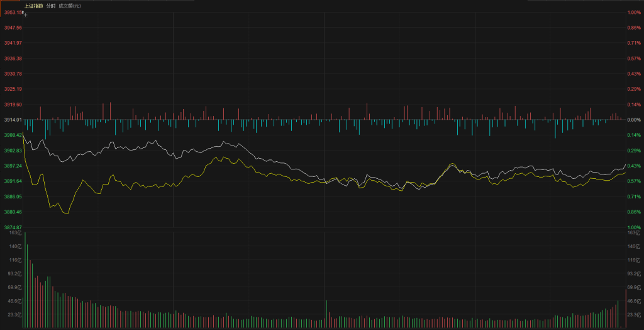
Task: Click the 3930.78 red price axis label
Action: 12,74
